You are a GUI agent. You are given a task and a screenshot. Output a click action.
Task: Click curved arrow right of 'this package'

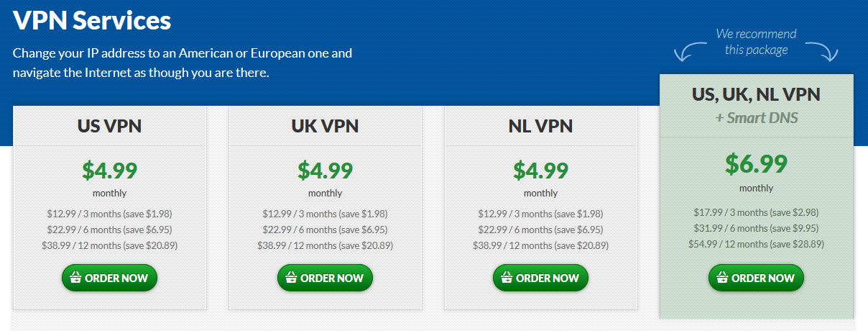[x=822, y=50]
